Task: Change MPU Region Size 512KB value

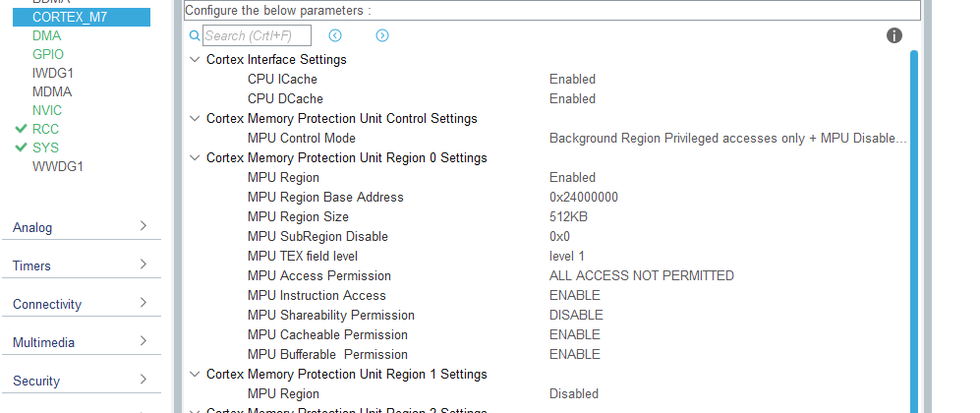Action: pyautogui.click(x=568, y=216)
